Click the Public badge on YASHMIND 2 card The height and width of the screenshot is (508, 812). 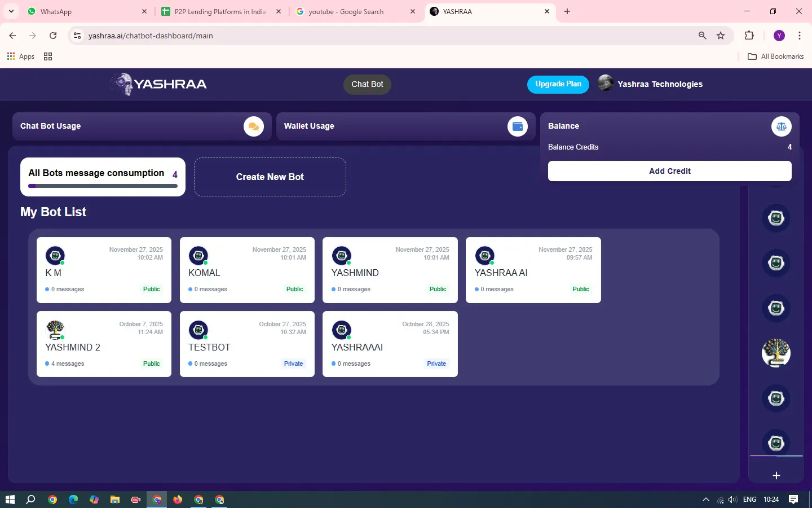pos(152,364)
